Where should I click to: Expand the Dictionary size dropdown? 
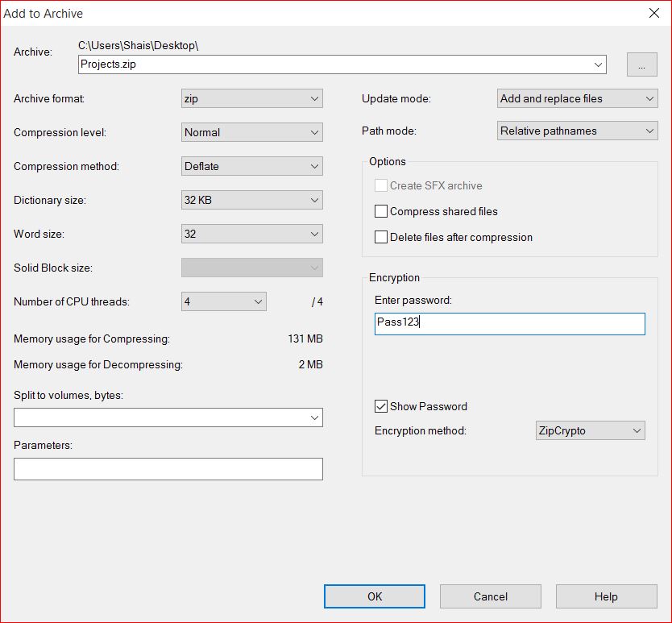252,200
